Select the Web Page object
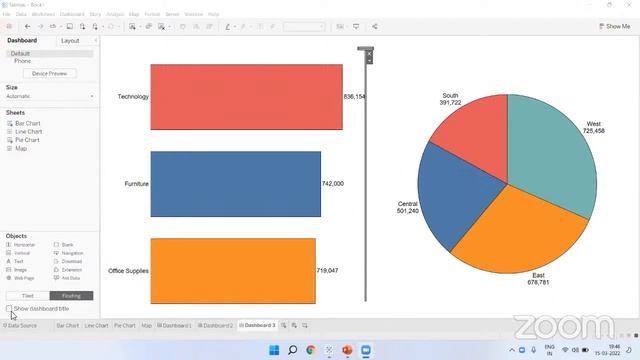640x360 pixels. 20,278
